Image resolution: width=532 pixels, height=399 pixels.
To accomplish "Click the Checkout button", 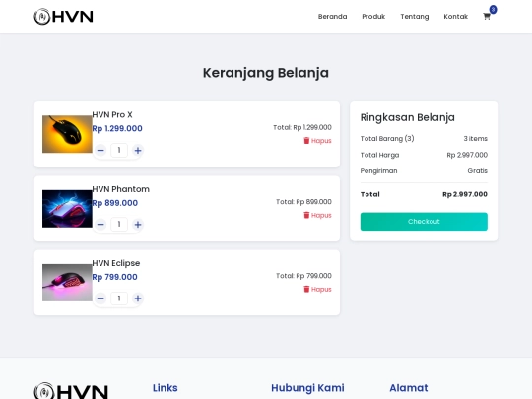I will 424,222.
